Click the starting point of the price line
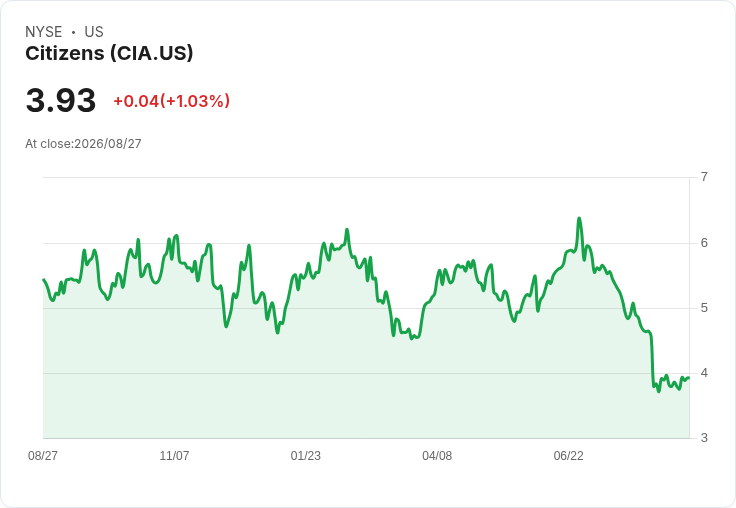 click(x=44, y=279)
